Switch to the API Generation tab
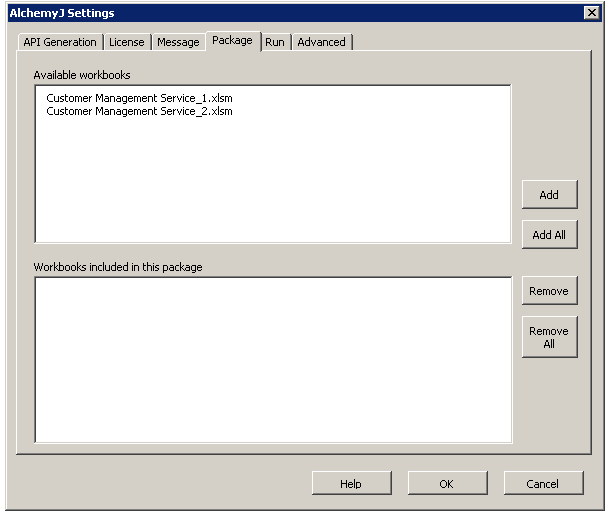 point(60,42)
